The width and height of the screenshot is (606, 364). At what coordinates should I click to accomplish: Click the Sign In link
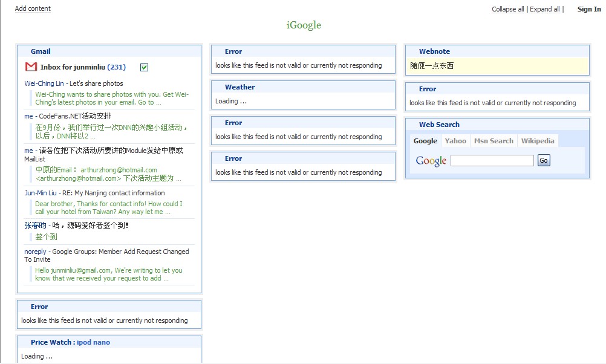pos(589,9)
